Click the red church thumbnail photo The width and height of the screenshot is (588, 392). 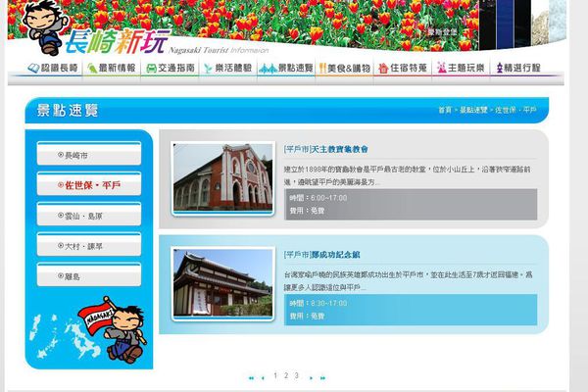(222, 176)
